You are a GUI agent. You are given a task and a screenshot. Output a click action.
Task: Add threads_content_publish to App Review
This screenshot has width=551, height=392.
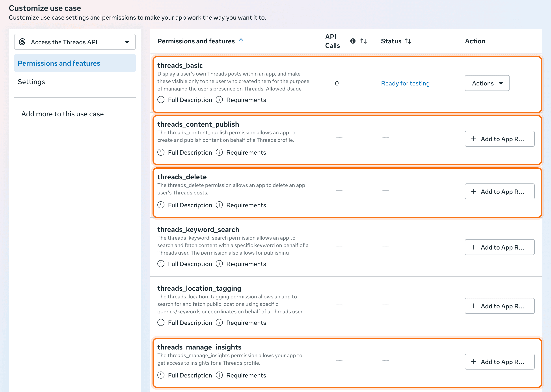(x=500, y=139)
